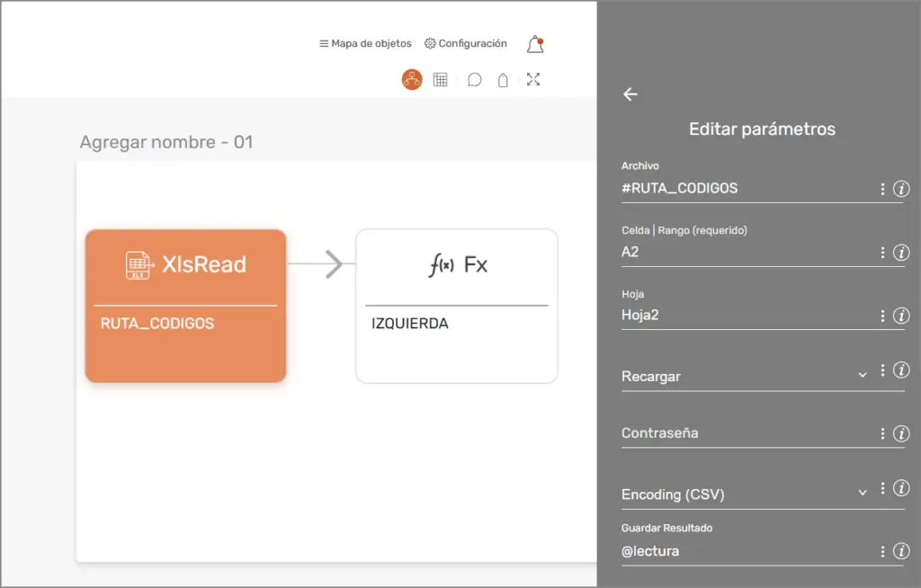Click the fullscreen expand icon

tap(533, 79)
